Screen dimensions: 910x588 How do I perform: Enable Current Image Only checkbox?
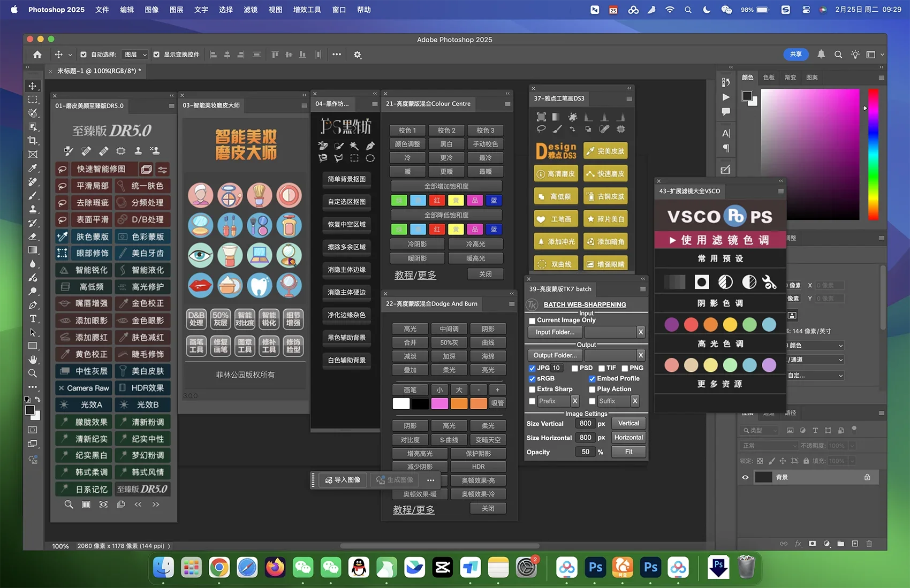[x=532, y=320]
